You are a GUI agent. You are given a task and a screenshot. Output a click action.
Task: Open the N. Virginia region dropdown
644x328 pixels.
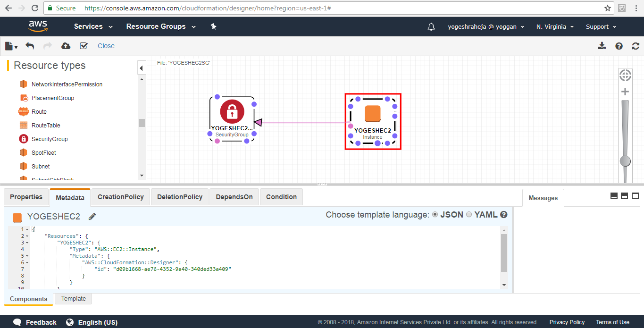555,27
